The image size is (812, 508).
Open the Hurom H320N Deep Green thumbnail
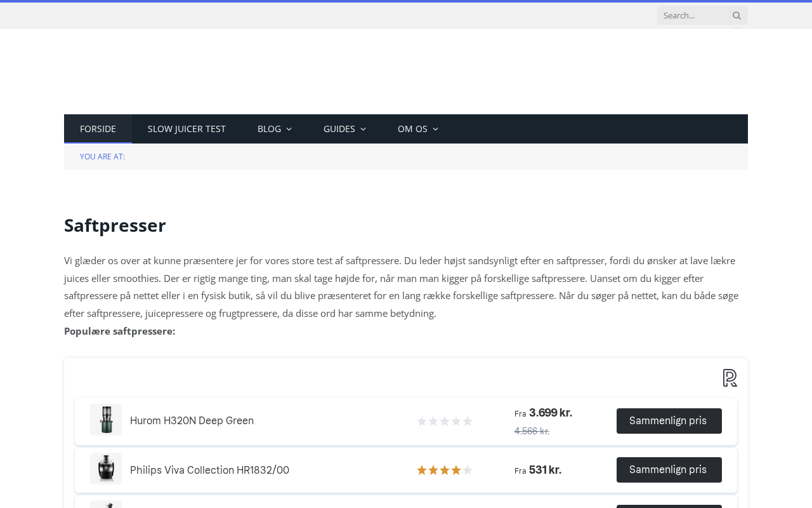click(106, 420)
